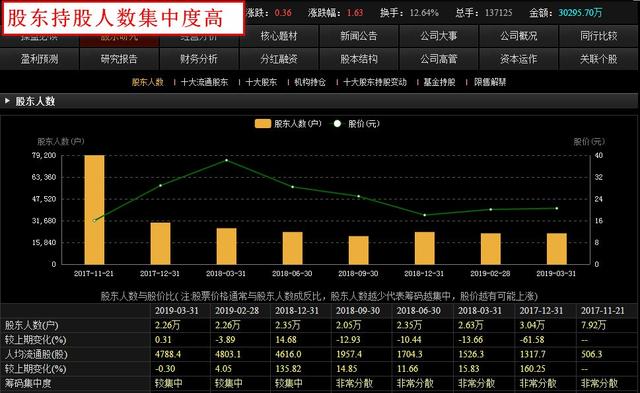Follow the 十大流通股东 sub-link

pos(204,82)
